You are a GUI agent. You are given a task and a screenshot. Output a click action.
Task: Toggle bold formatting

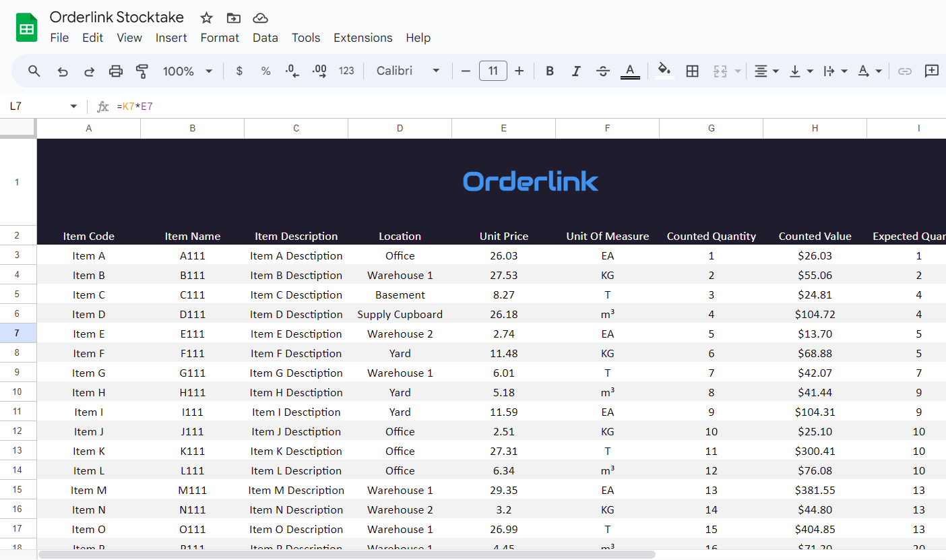coord(550,71)
